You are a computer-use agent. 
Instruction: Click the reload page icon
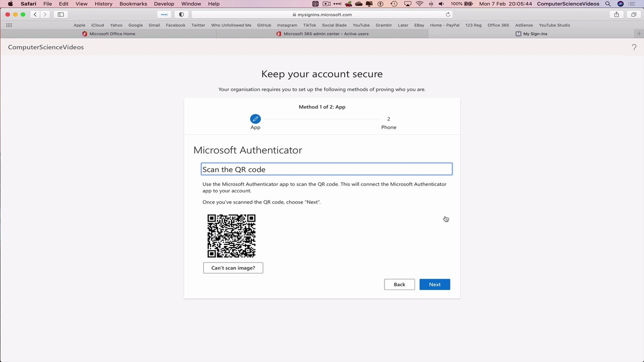click(448, 15)
